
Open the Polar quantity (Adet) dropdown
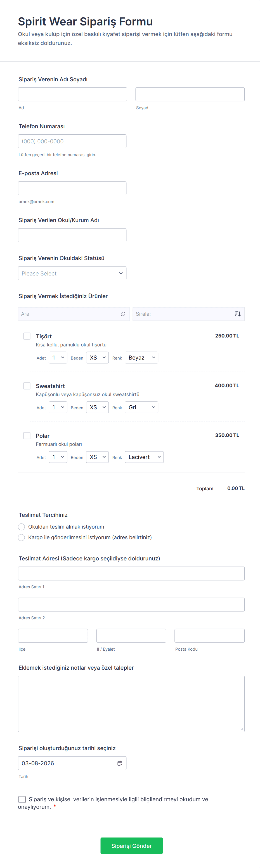(58, 457)
